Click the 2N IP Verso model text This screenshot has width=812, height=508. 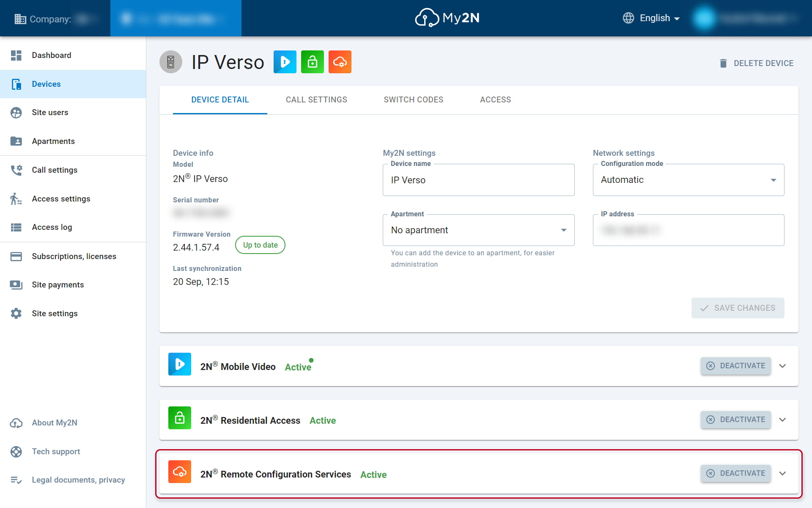(200, 179)
